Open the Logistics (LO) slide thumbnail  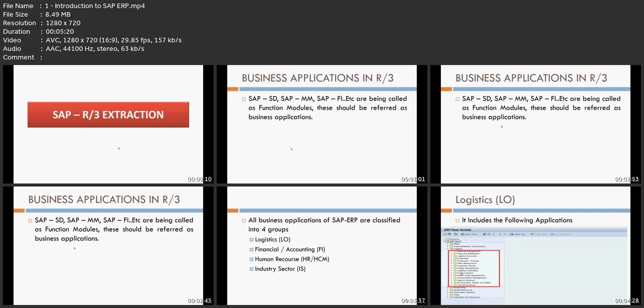(536, 245)
